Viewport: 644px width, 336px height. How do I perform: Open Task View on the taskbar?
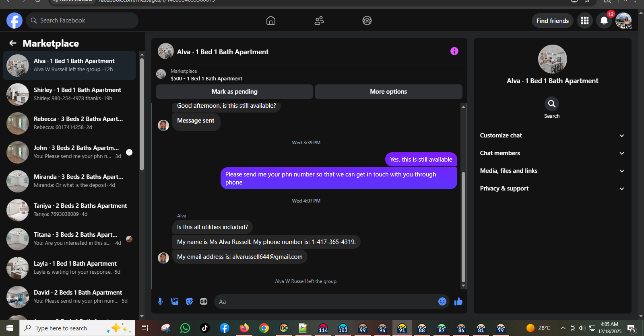[x=145, y=328]
